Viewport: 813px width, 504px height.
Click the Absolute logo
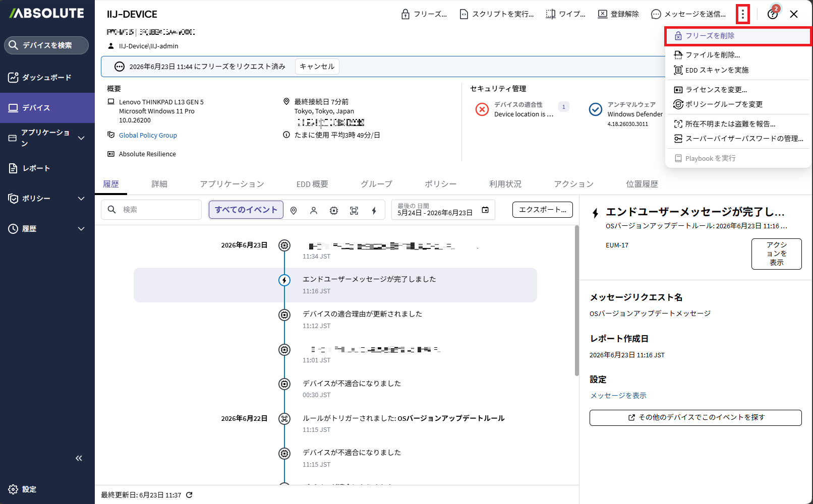[x=47, y=14]
